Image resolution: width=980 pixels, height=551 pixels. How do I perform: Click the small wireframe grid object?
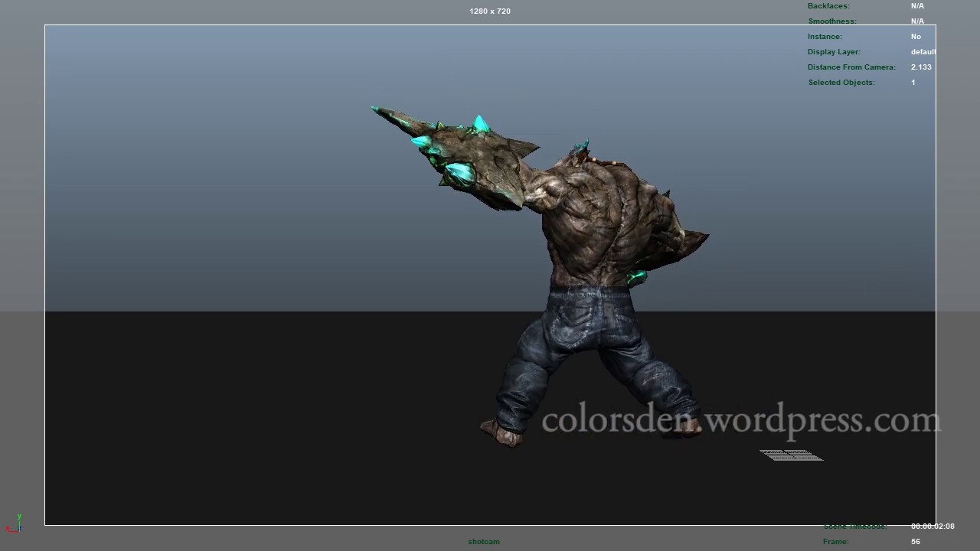click(791, 455)
